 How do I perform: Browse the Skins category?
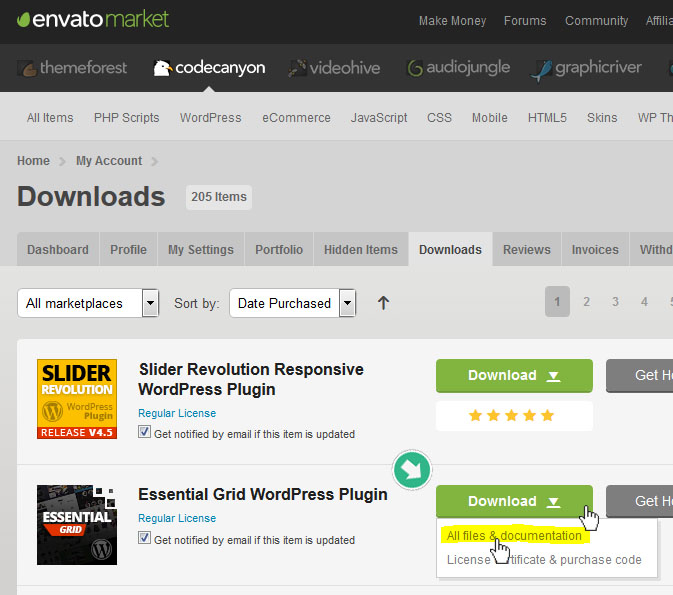click(602, 118)
